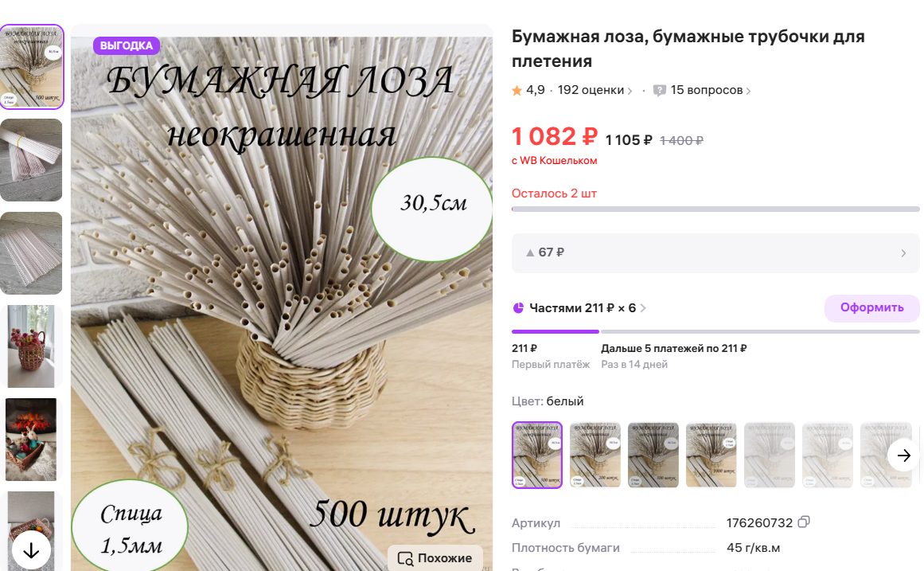Viewport: 924px width, 571px height.
Task: Click the right arrow of the color carousel
Action: (904, 456)
